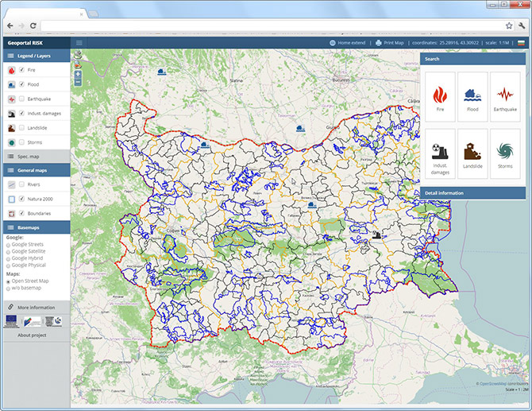The height and width of the screenshot is (411, 532).
Task: Uncheck the Indust. damages checkbox
Action: pyautogui.click(x=21, y=113)
